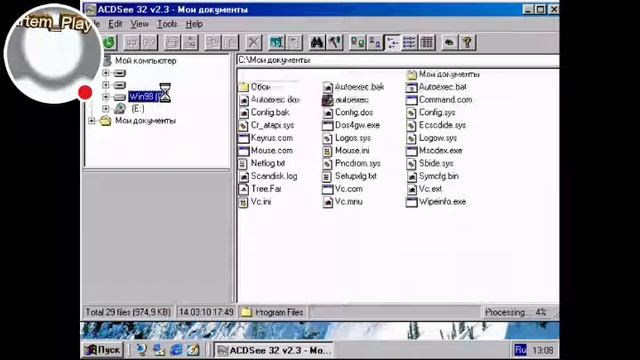This screenshot has width=640, height=360.
Task: Select the Vc.com file
Action: 343,189
